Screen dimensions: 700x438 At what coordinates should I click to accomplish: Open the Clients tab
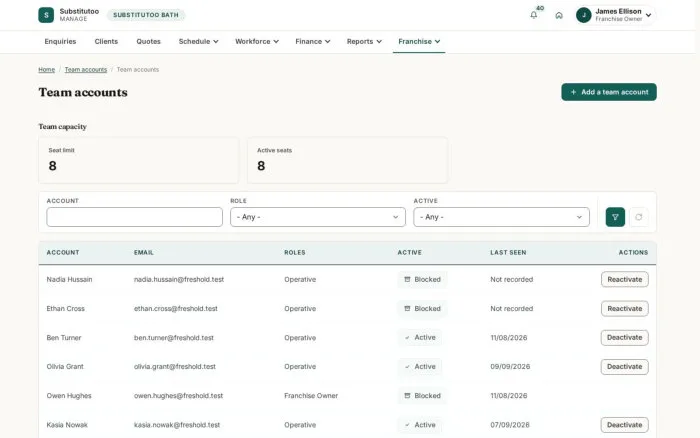click(106, 42)
